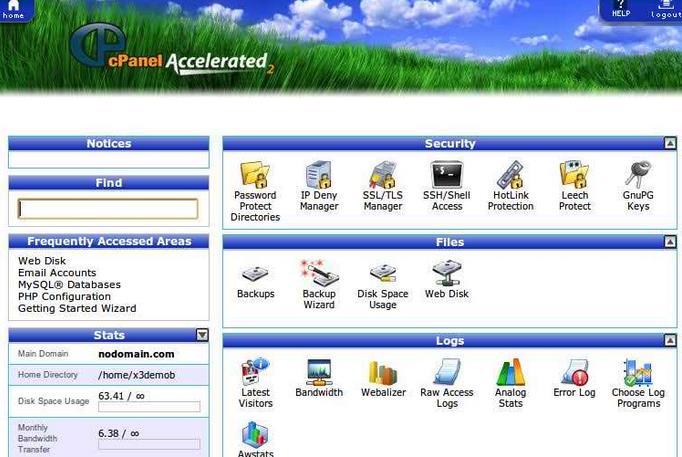This screenshot has height=457, width=682.
Task: Open Awstats
Action: (255, 439)
